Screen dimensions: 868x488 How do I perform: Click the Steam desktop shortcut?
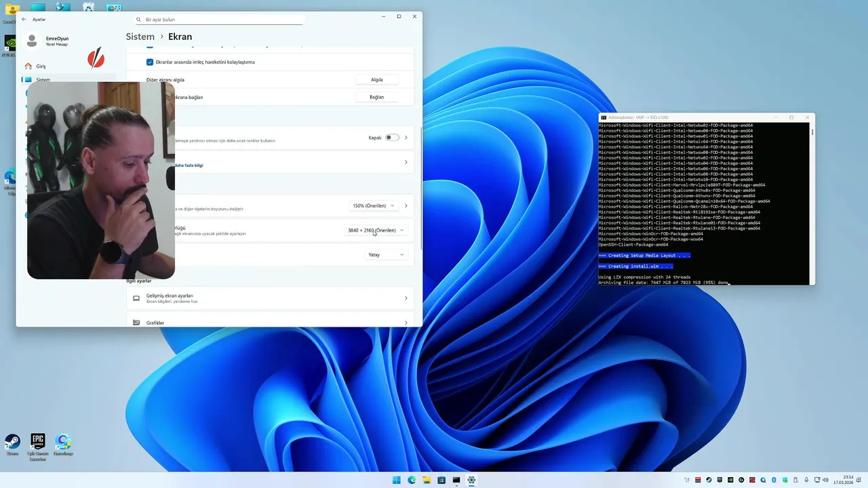click(x=12, y=445)
